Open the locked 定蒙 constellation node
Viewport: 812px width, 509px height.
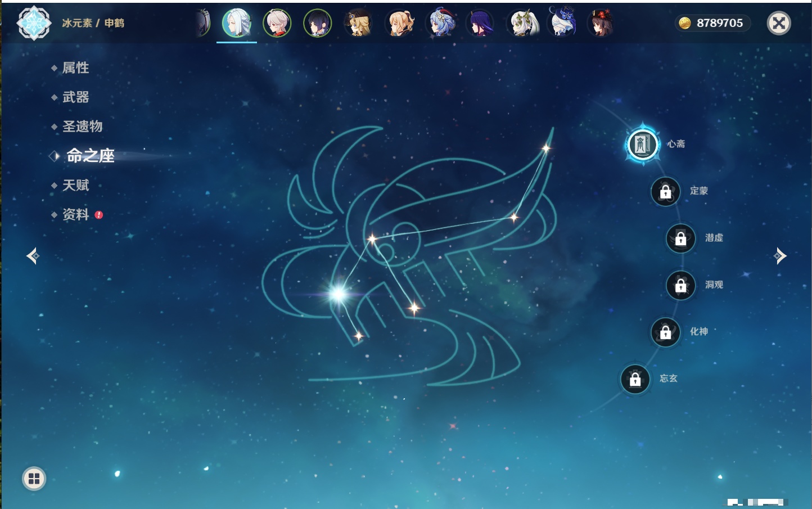point(666,192)
